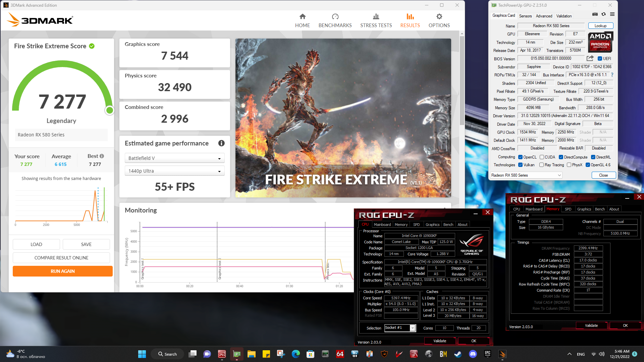Click the Close button in GPU-Z
The height and width of the screenshot is (362, 644).
(x=603, y=175)
